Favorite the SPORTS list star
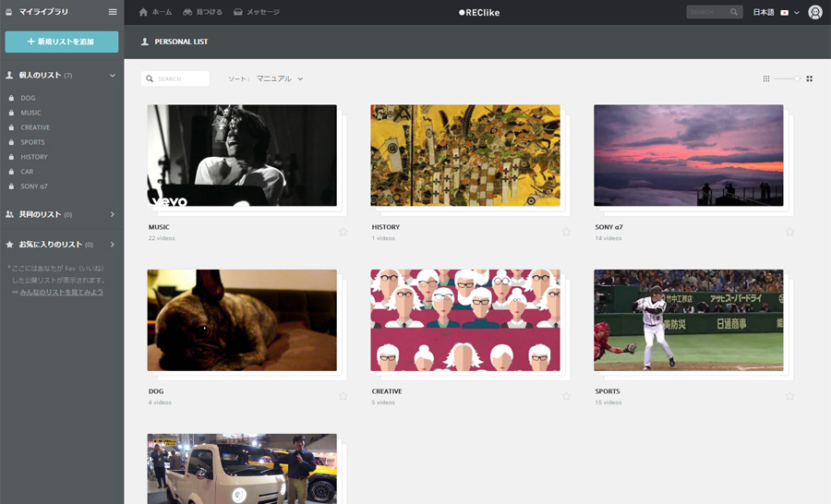 pyautogui.click(x=789, y=396)
